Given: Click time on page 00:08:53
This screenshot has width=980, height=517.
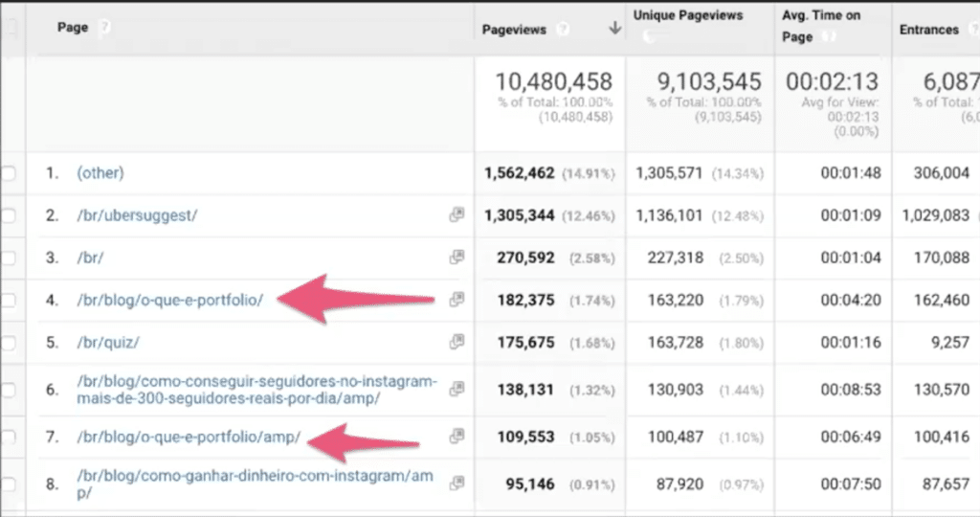Looking at the screenshot, I should click(x=851, y=390).
